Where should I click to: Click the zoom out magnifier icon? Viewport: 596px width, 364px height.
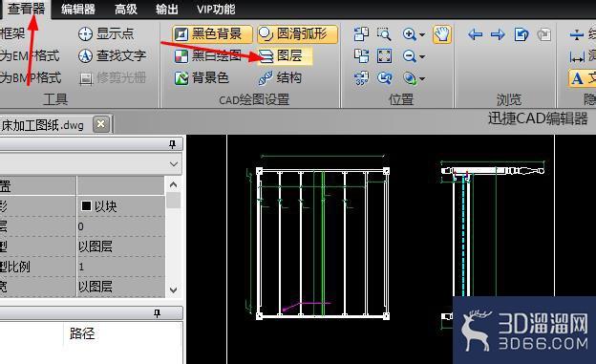coord(410,56)
